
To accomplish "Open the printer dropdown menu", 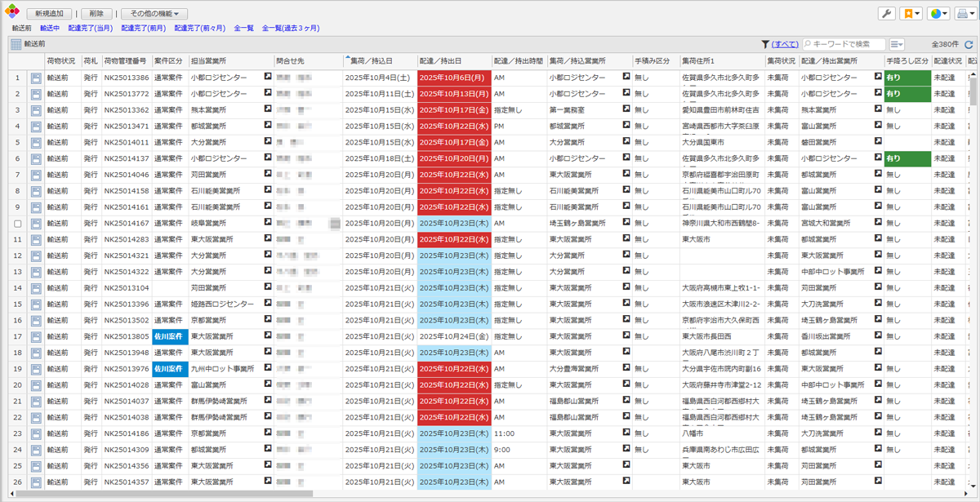I will (x=965, y=14).
